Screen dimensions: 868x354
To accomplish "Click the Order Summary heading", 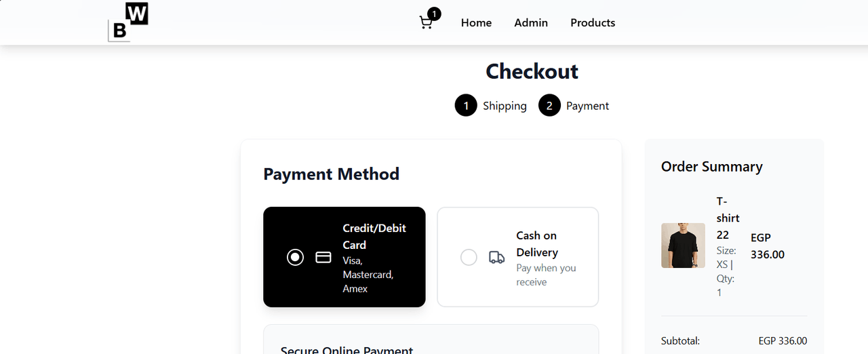I will pos(711,167).
